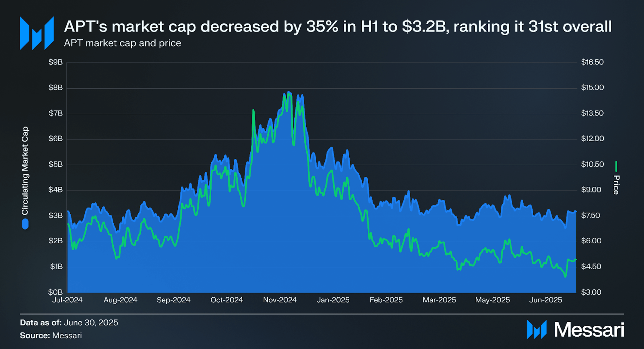Select the Jan-2025 x-axis label
Viewport: 644px width, 349px height.
pos(333,300)
